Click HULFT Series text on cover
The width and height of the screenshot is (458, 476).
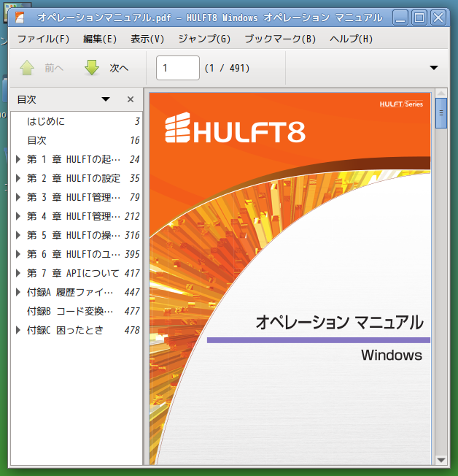pyautogui.click(x=401, y=104)
